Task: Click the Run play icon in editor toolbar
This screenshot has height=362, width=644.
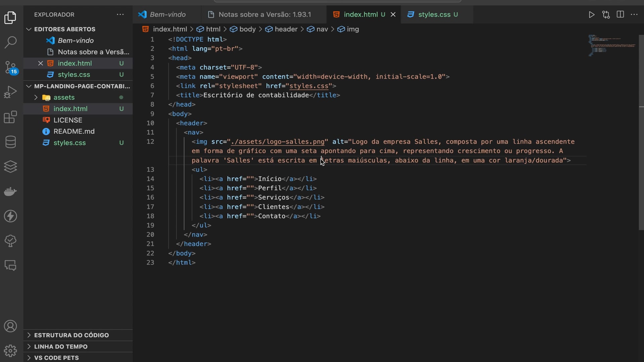Action: click(592, 14)
